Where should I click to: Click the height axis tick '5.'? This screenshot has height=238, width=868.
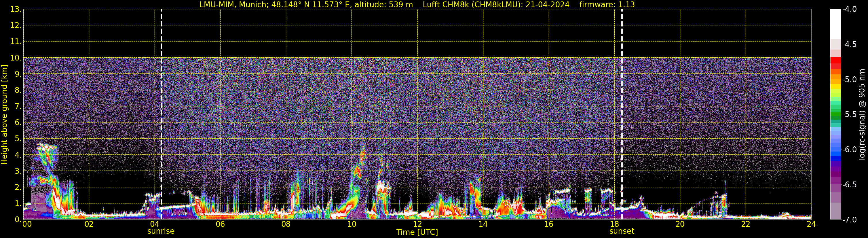18,139
